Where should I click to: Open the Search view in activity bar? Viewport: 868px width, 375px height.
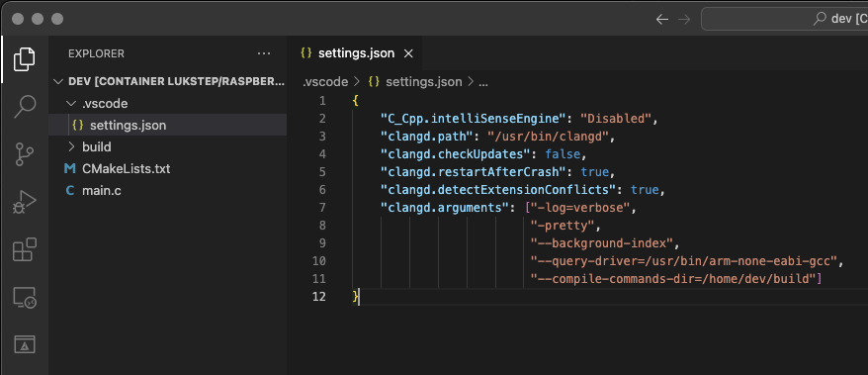pos(25,106)
